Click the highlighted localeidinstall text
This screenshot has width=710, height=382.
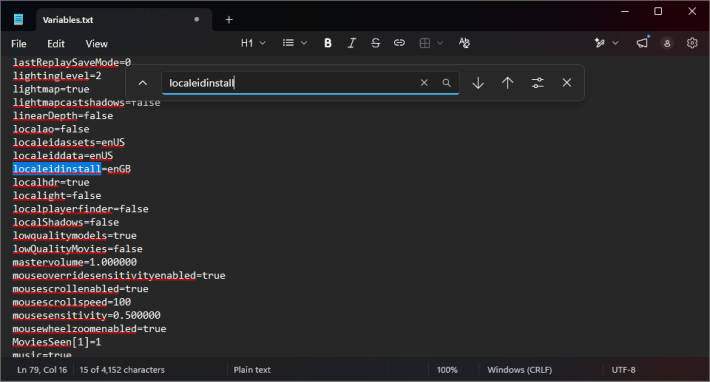click(x=57, y=169)
